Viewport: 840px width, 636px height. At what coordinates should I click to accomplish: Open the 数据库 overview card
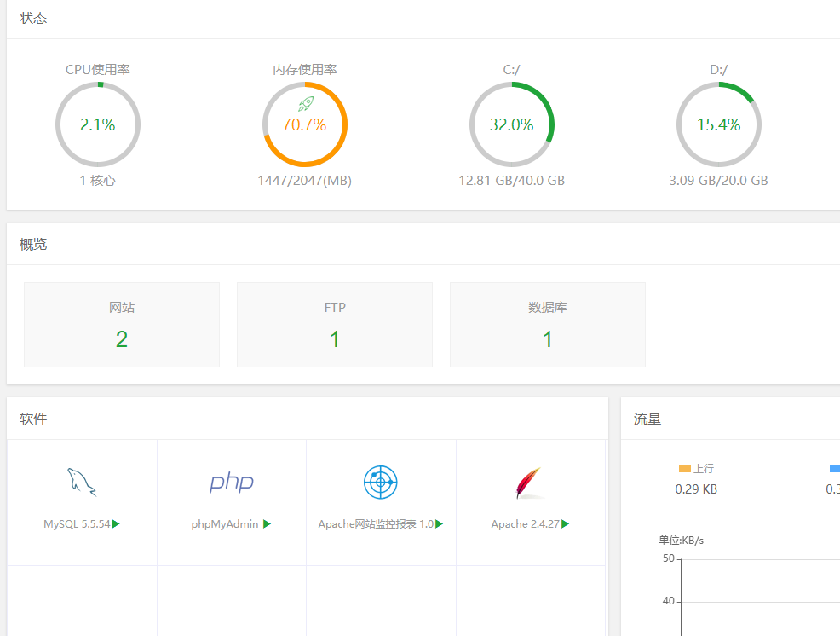coord(548,325)
